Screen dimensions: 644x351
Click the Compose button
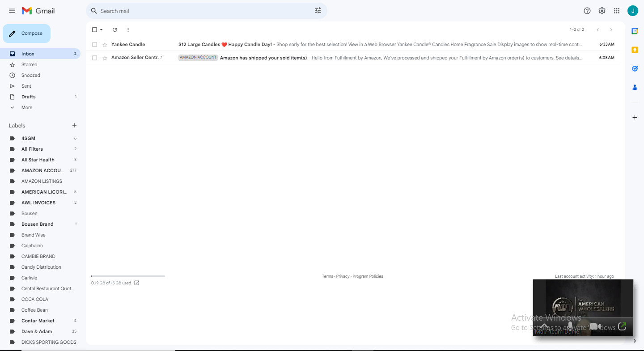pyautogui.click(x=26, y=34)
